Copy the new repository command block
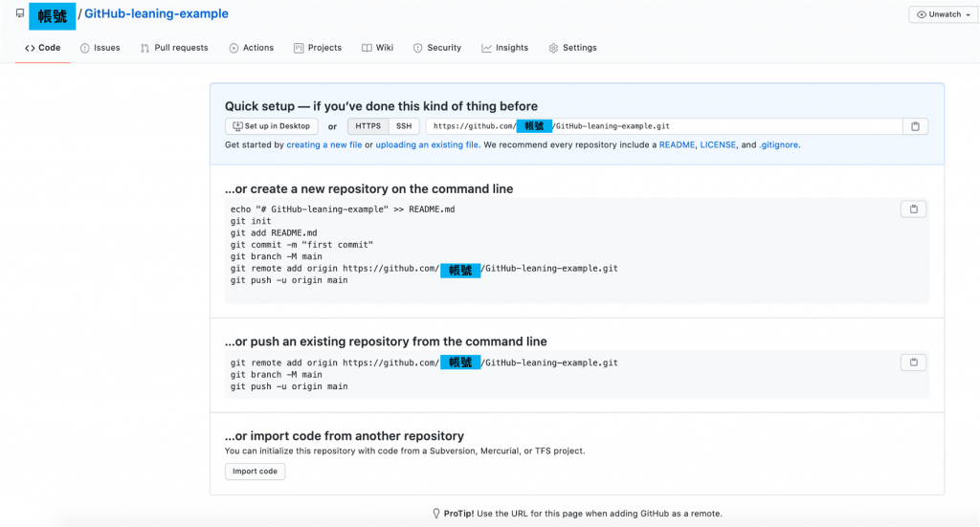Screen dimensions: 980x527 [x=913, y=209]
